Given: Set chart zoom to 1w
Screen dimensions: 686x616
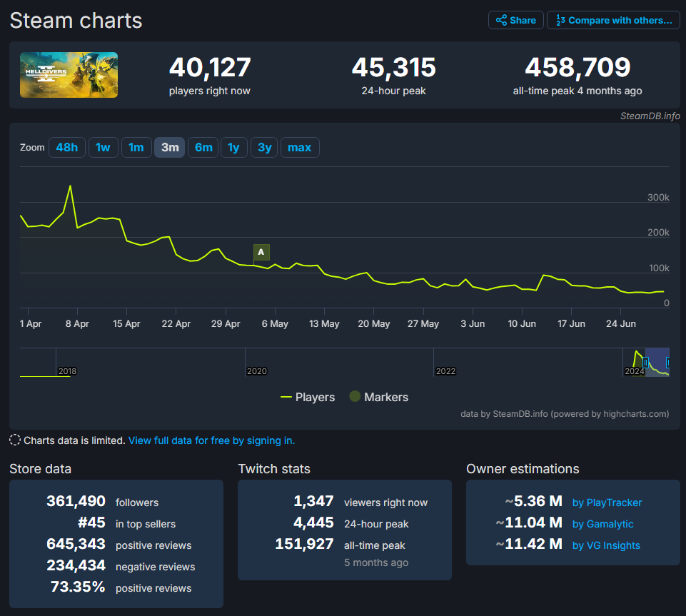Looking at the screenshot, I should [x=104, y=148].
